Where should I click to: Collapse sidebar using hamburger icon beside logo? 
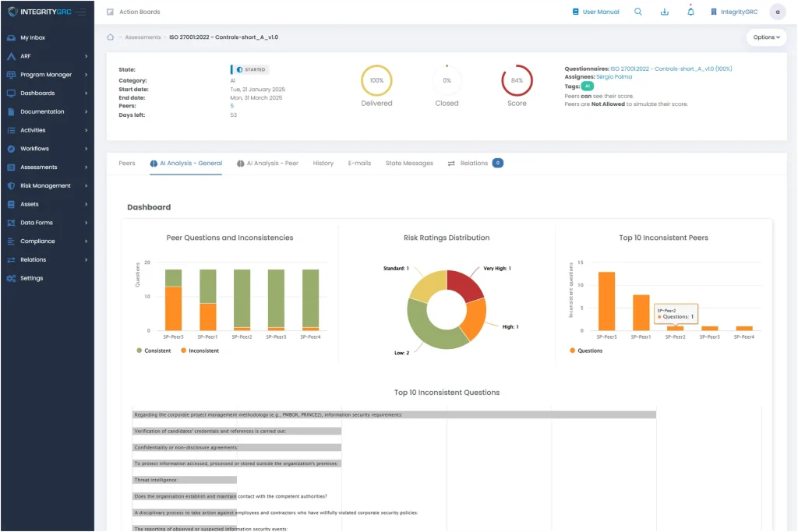click(81, 12)
